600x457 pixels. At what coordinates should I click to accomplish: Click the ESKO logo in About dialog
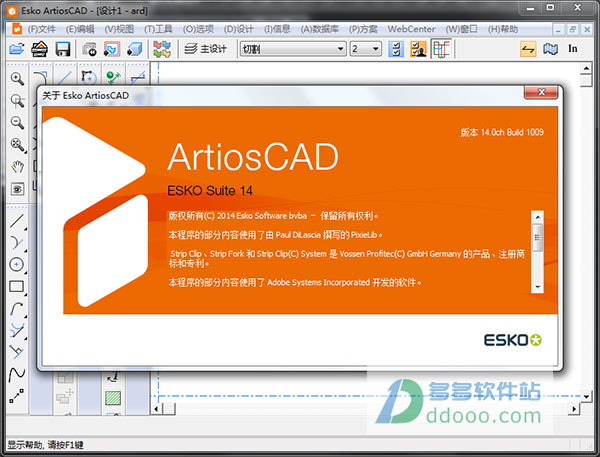pos(512,340)
